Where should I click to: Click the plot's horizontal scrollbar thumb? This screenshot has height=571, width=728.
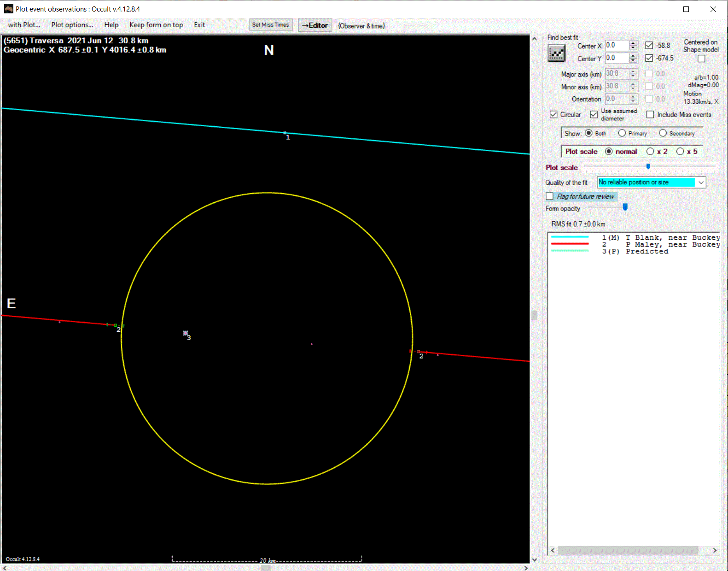point(266,568)
